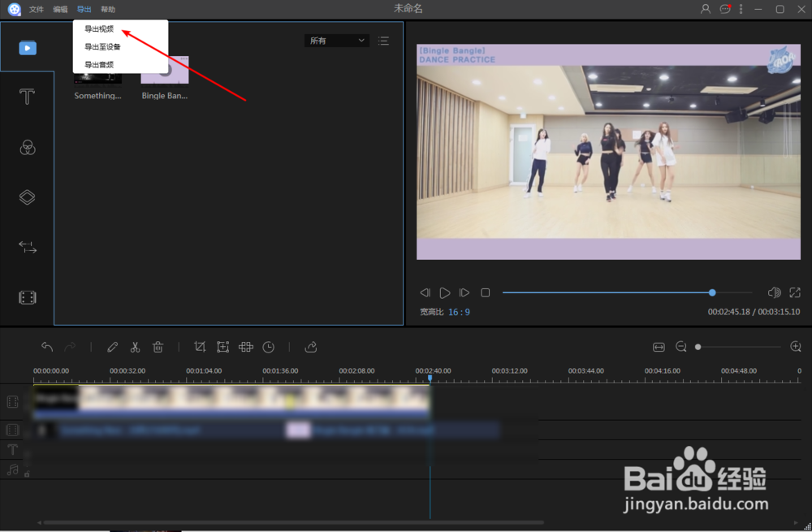Click the 00:01:04.00 ruler mark
Viewport: 812px width, 532px height.
[x=204, y=371]
